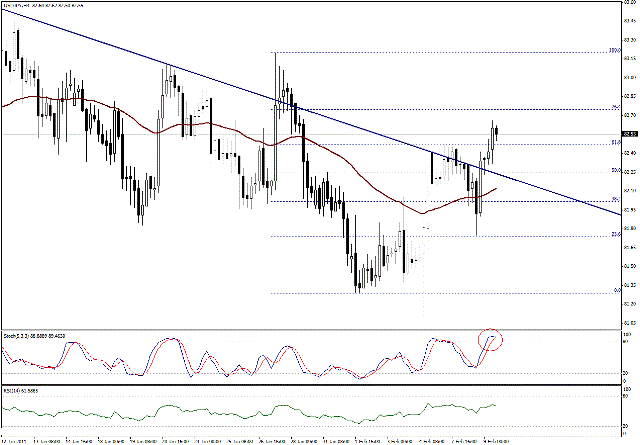
Task: Select the 100.0 Fibonacci level label
Action: tap(615, 51)
